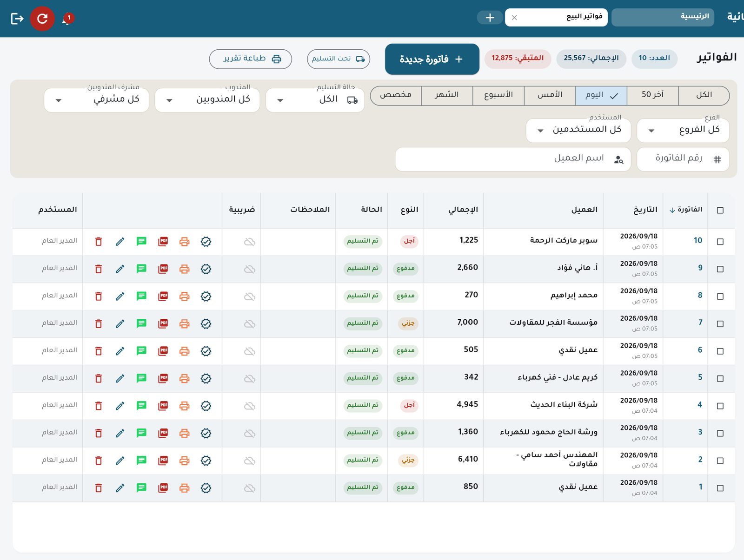Check the checkbox for invoice 6
Screen dimensions: 744x560
tap(720, 351)
